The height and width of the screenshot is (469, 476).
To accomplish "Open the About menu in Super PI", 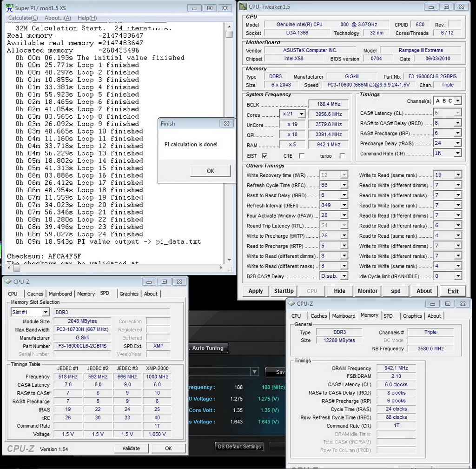I will pos(58,18).
